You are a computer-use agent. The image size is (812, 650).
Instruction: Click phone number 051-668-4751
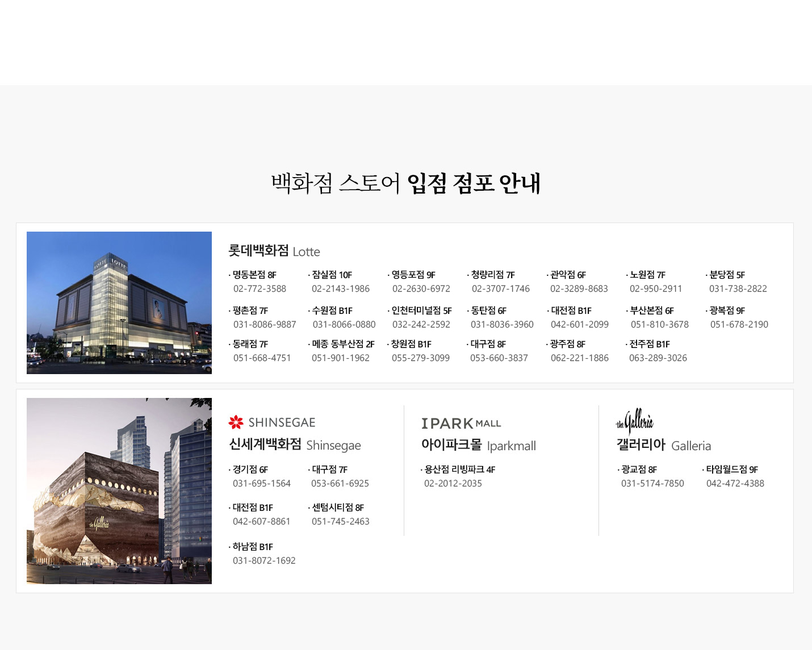[262, 358]
